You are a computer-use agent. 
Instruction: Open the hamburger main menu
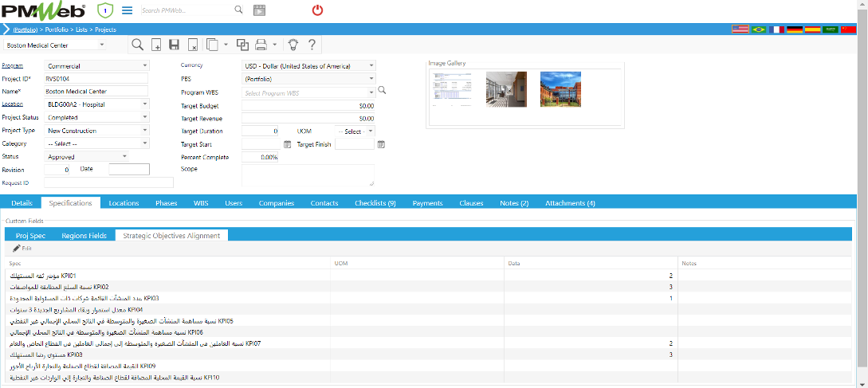point(128,10)
